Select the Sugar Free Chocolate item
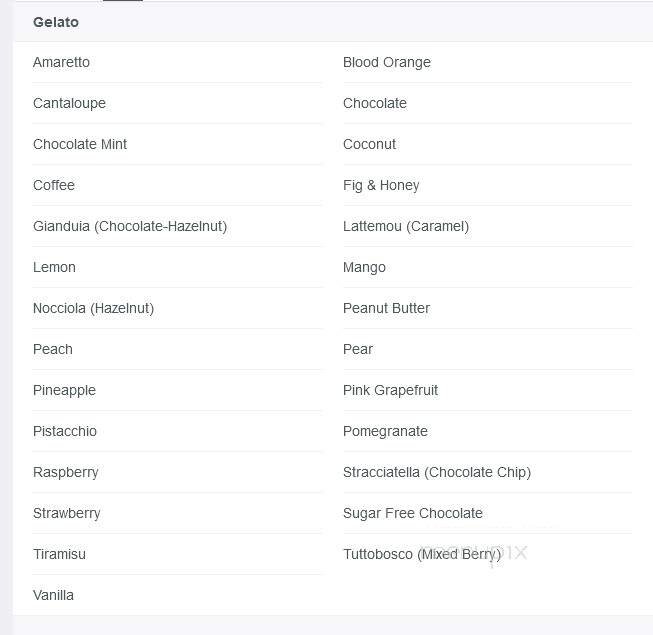The image size is (653, 635). [x=413, y=513]
